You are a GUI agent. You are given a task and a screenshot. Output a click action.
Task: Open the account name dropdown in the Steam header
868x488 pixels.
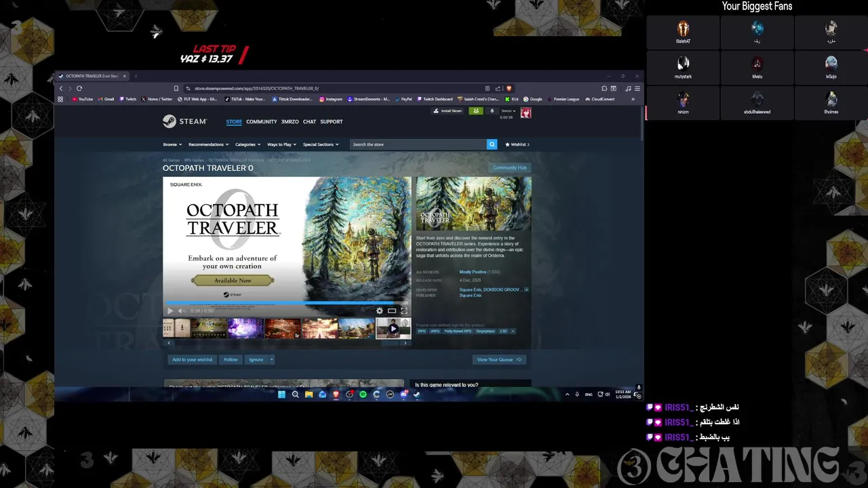(x=507, y=110)
